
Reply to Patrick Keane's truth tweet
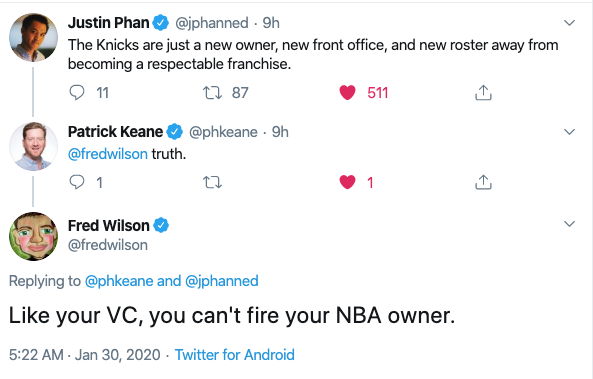coord(77,182)
